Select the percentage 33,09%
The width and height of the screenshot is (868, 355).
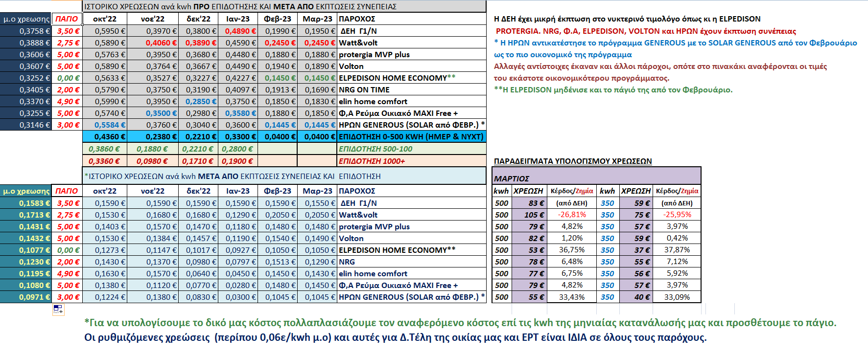pyautogui.click(x=677, y=297)
